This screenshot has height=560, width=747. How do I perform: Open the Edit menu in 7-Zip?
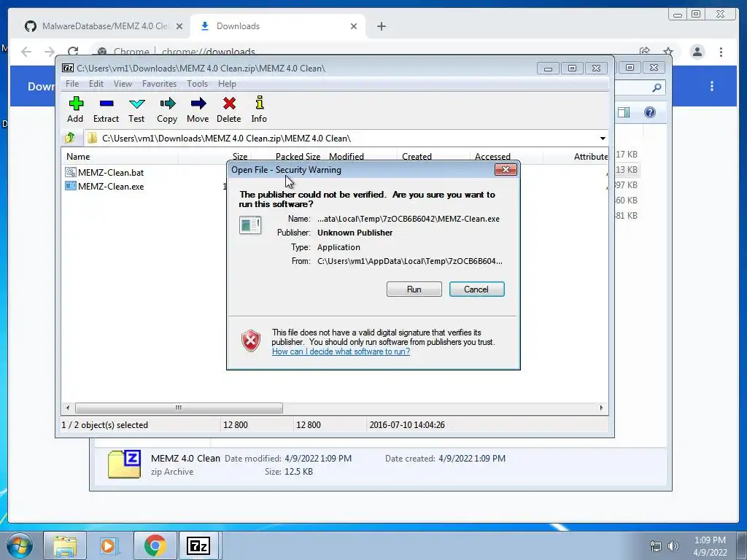pyautogui.click(x=96, y=84)
